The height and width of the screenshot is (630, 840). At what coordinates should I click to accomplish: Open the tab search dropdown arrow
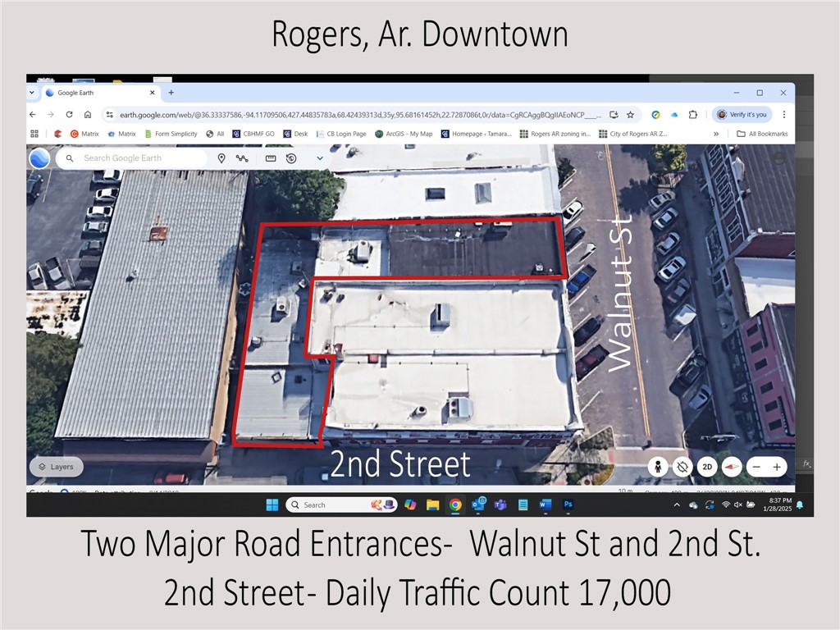tap(32, 93)
